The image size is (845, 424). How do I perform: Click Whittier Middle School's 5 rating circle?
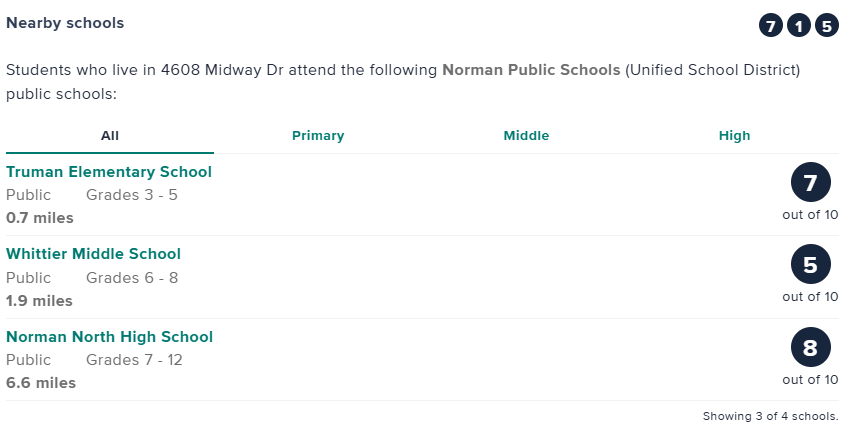tap(810, 265)
